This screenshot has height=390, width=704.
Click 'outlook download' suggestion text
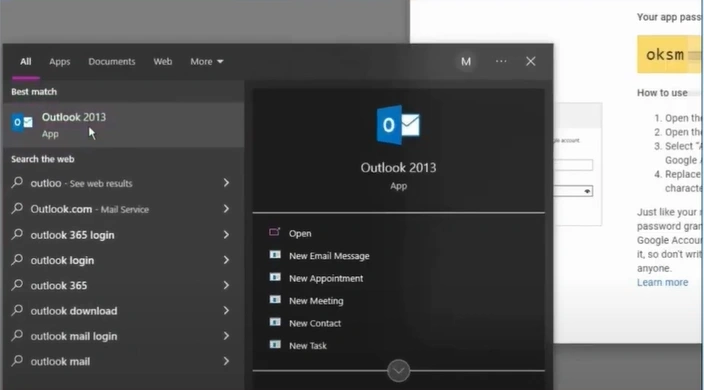[x=74, y=311]
